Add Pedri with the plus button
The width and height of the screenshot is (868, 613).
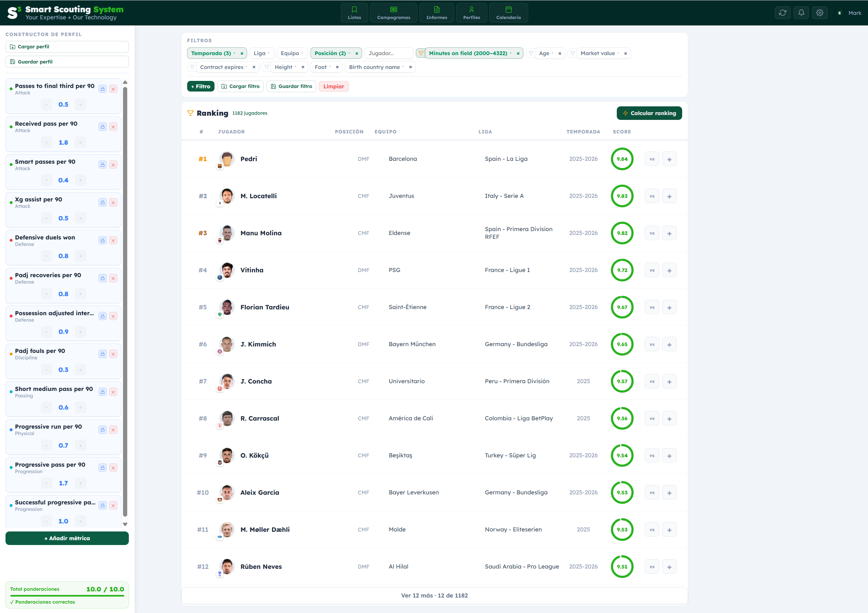(669, 159)
